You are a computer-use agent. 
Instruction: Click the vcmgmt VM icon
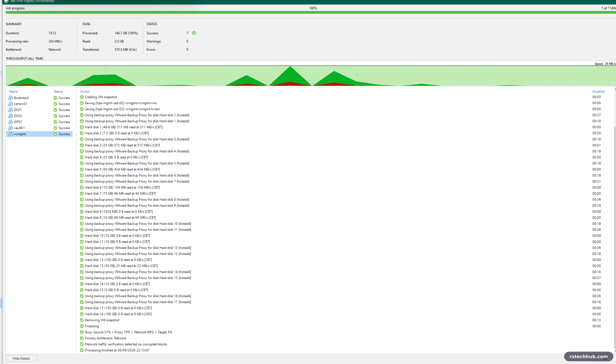(x=11, y=134)
